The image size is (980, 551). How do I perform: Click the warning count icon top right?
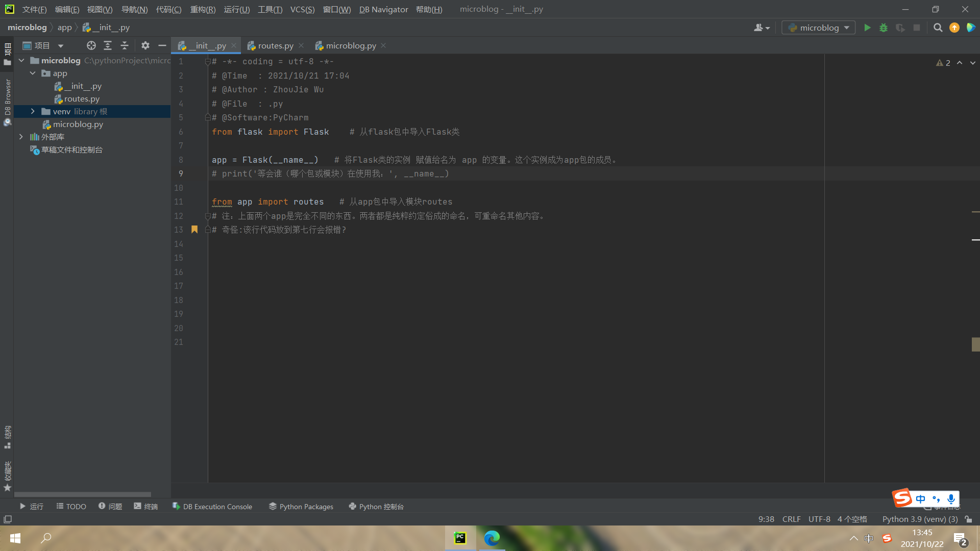pyautogui.click(x=943, y=61)
